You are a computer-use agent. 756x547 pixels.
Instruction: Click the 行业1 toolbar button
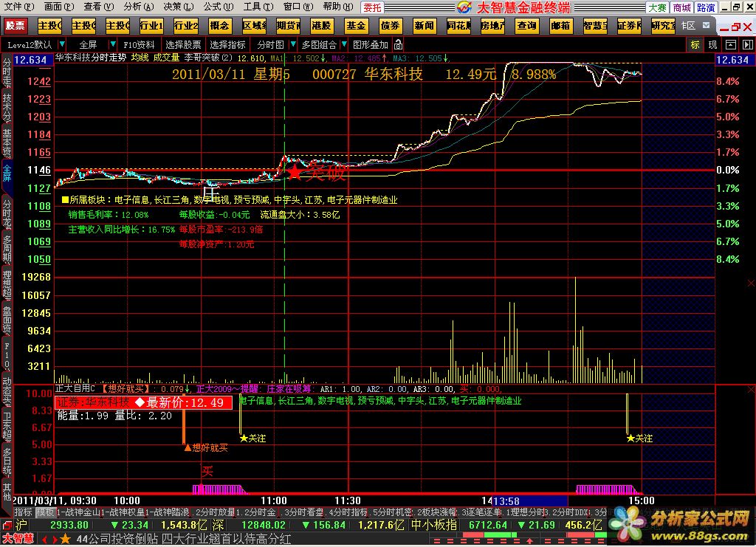pyautogui.click(x=151, y=26)
